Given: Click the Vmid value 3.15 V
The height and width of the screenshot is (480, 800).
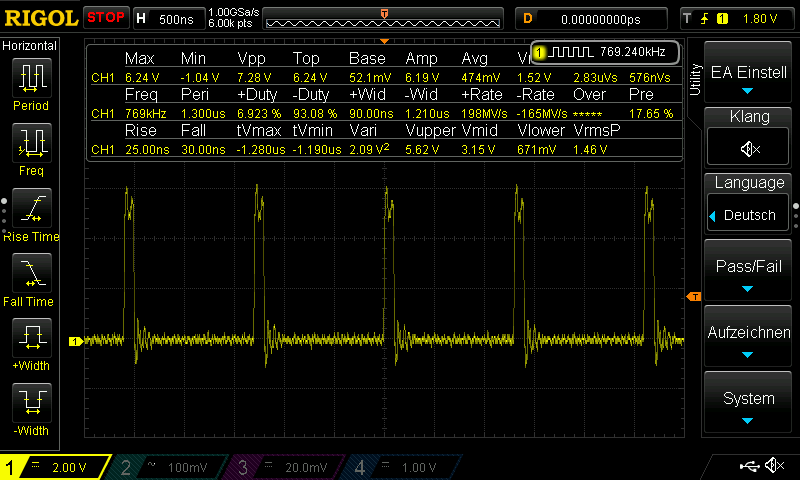Looking at the screenshot, I should coord(478,149).
